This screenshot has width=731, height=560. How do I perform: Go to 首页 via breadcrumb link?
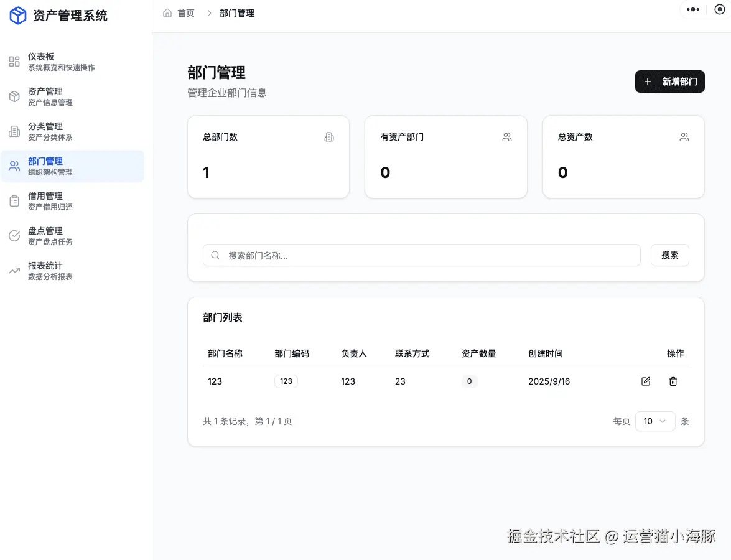pyautogui.click(x=186, y=13)
